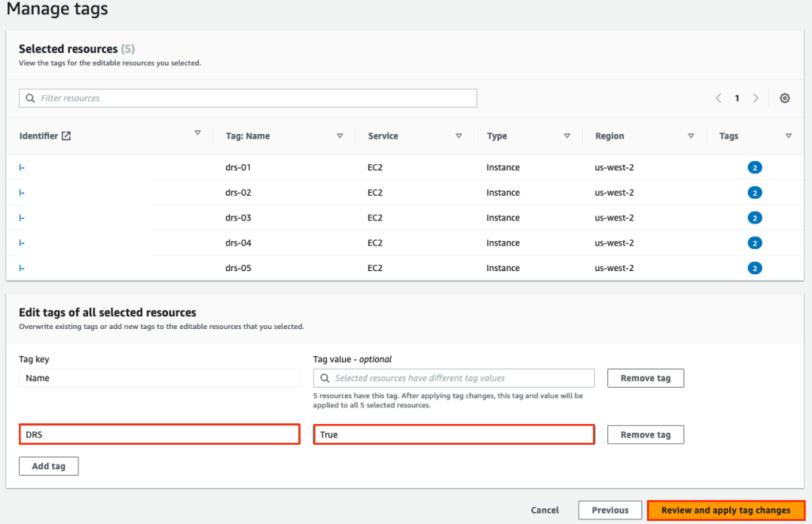Expand the Tags column filter arrow
The height and width of the screenshot is (524, 812).
coord(789,136)
